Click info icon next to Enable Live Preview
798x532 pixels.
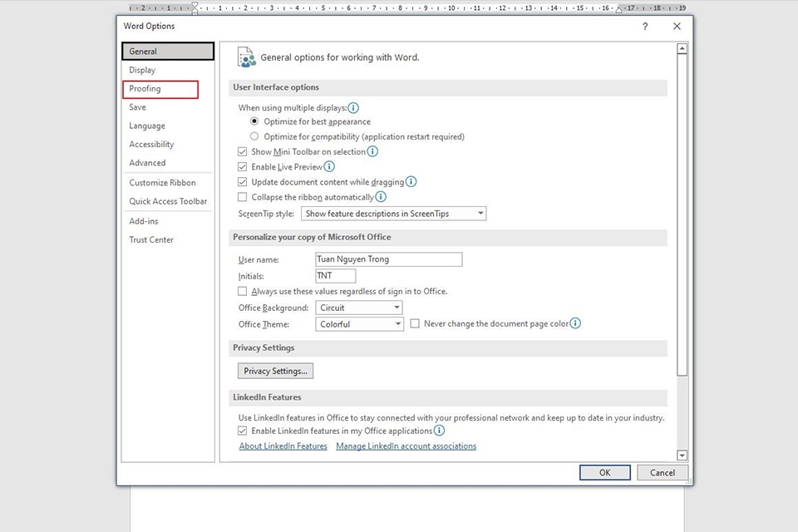(x=329, y=166)
